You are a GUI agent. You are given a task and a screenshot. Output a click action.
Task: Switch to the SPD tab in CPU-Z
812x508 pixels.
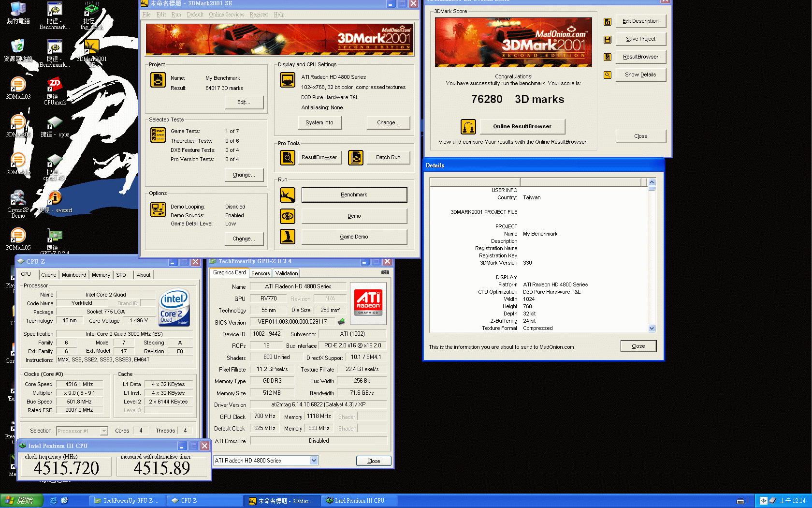(x=121, y=275)
